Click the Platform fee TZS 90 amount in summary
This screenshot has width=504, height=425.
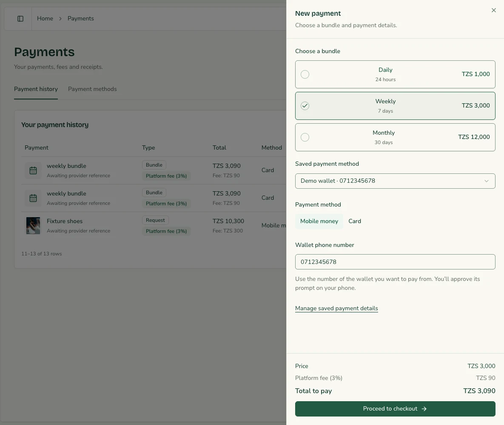click(486, 378)
